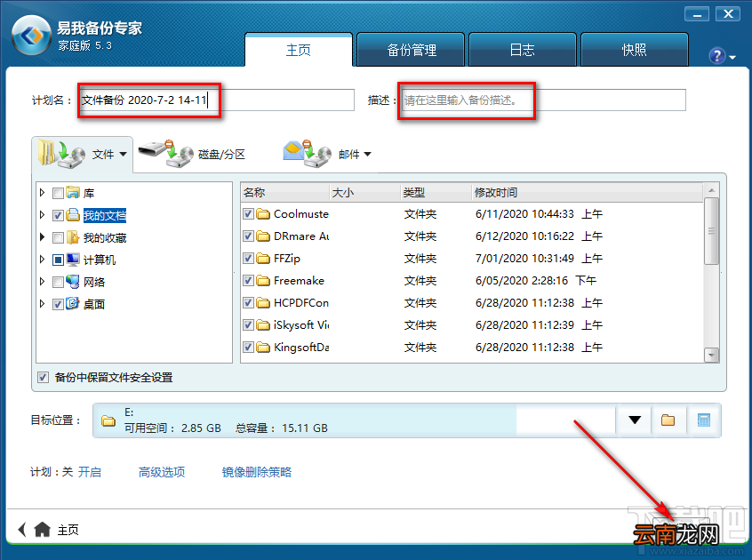Viewport: 752px width, 560px height.
Task: Toggle 备份中保留文件安全设置 checkbox
Action: pos(44,377)
